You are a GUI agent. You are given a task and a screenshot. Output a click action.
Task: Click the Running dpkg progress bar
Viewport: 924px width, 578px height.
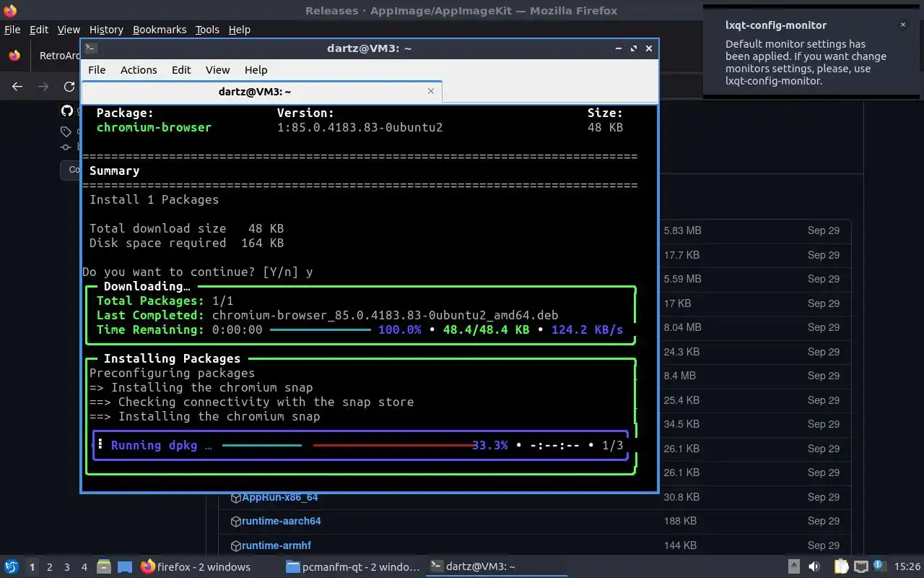[x=346, y=445]
